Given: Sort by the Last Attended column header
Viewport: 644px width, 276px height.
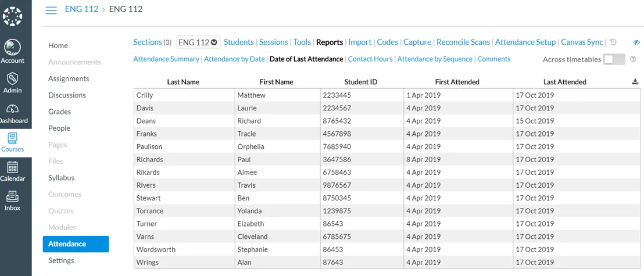Looking at the screenshot, I should [565, 82].
